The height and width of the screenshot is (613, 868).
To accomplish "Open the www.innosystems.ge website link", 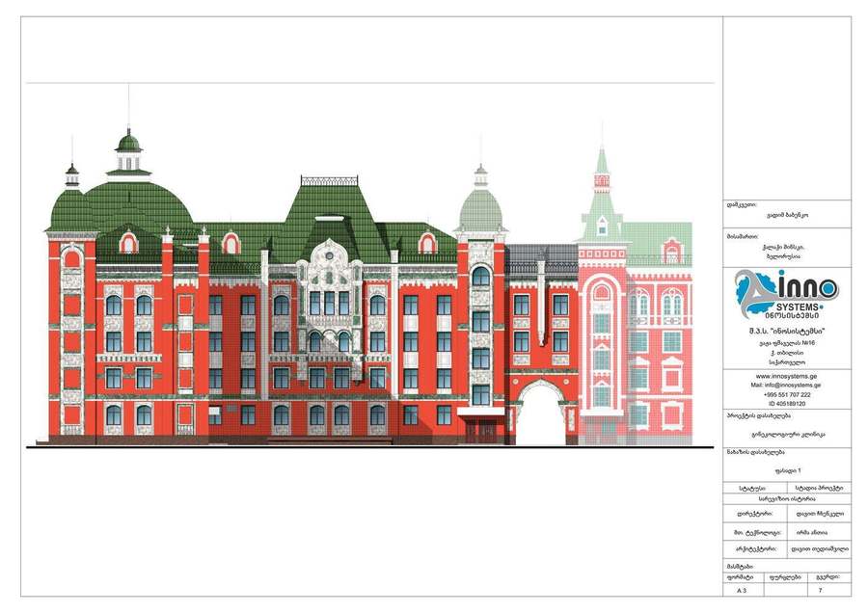I will 786,376.
